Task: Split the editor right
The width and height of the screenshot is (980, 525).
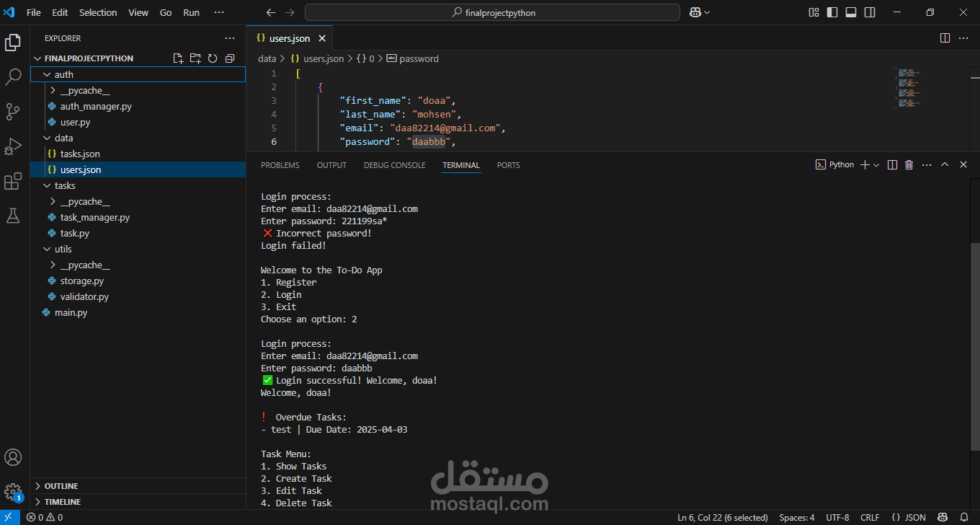Action: point(945,38)
